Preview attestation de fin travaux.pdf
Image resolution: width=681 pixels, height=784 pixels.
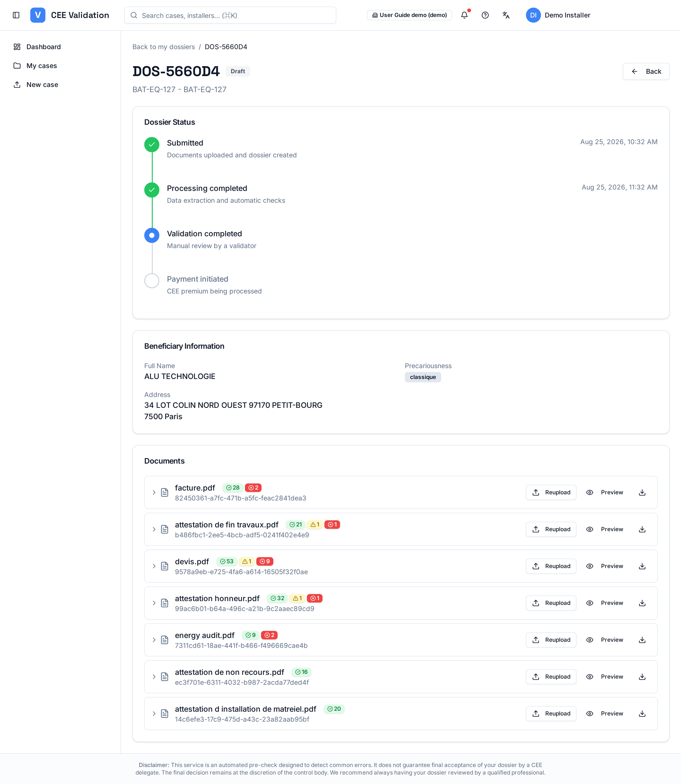(x=605, y=529)
